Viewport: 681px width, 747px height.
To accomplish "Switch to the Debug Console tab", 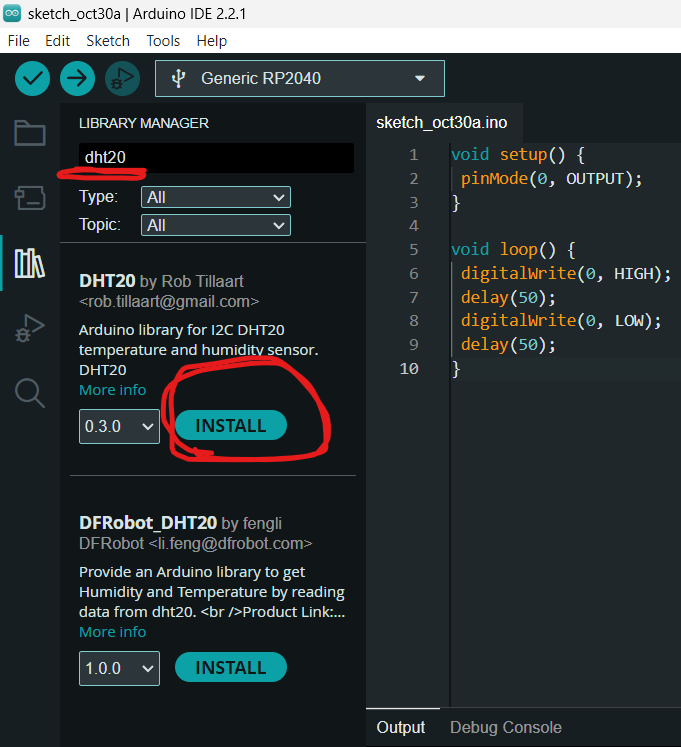I will (x=506, y=727).
